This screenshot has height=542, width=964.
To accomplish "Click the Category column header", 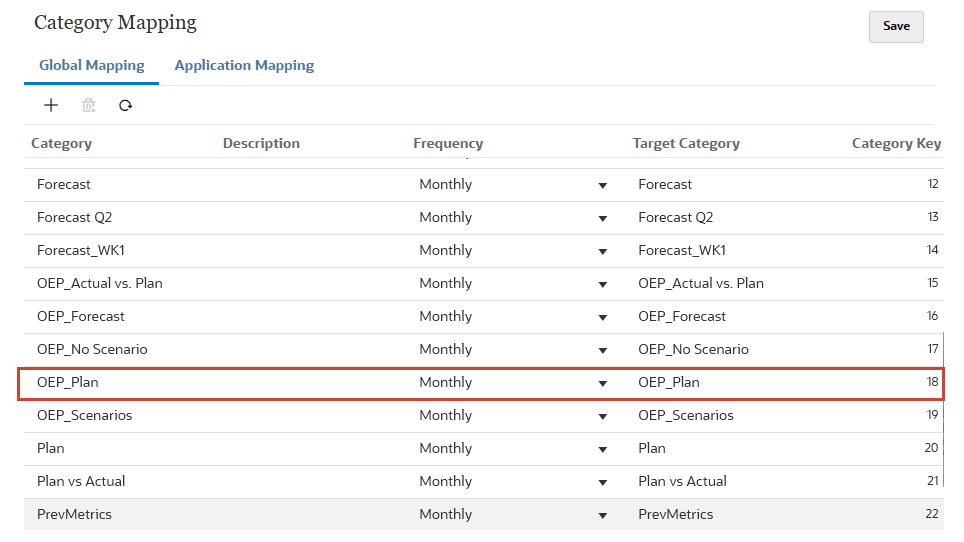I will [x=61, y=143].
